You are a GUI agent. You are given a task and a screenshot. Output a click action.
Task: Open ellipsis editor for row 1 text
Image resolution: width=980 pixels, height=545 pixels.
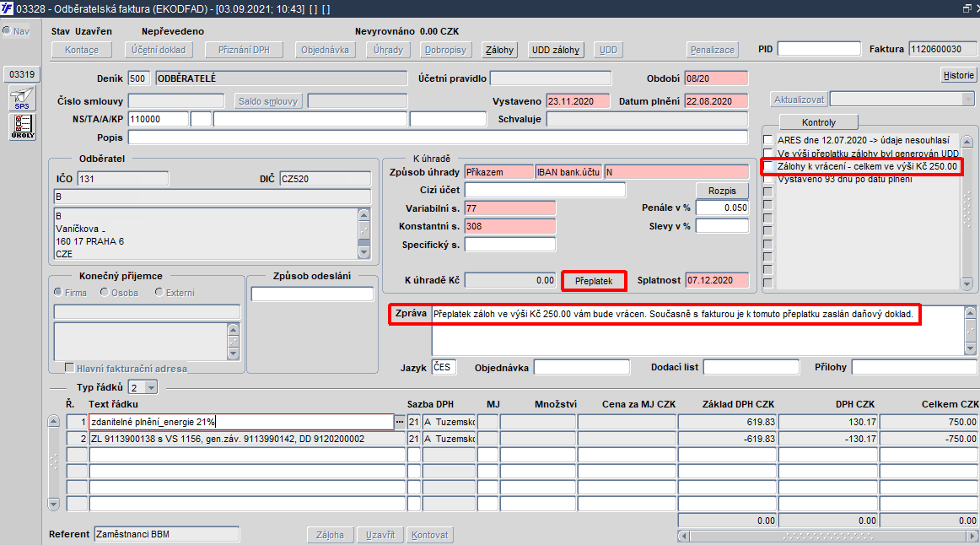[x=400, y=423]
